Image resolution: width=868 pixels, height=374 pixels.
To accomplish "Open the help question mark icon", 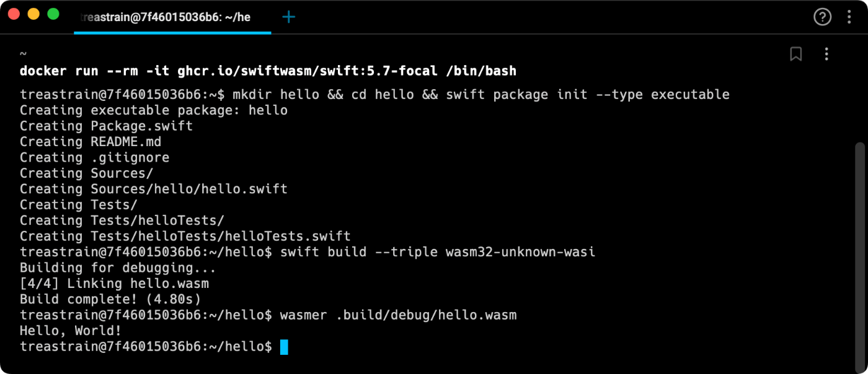I will 822,17.
